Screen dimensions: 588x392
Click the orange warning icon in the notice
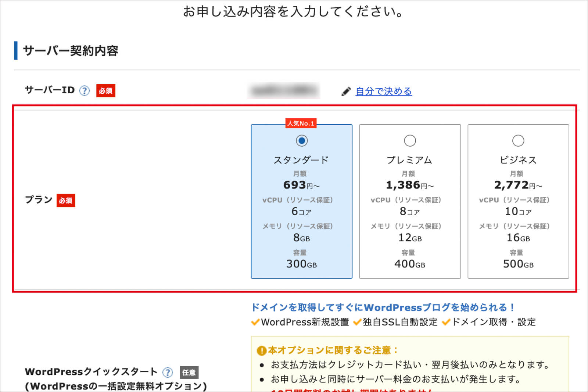coord(261,350)
